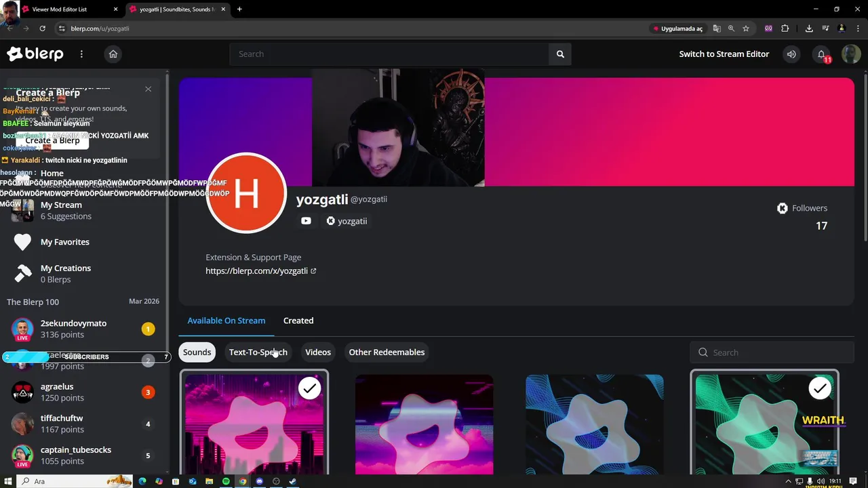Viewport: 868px width, 488px height.
Task: Open blerp.com/x/yozgatli extension link
Action: pos(261,271)
